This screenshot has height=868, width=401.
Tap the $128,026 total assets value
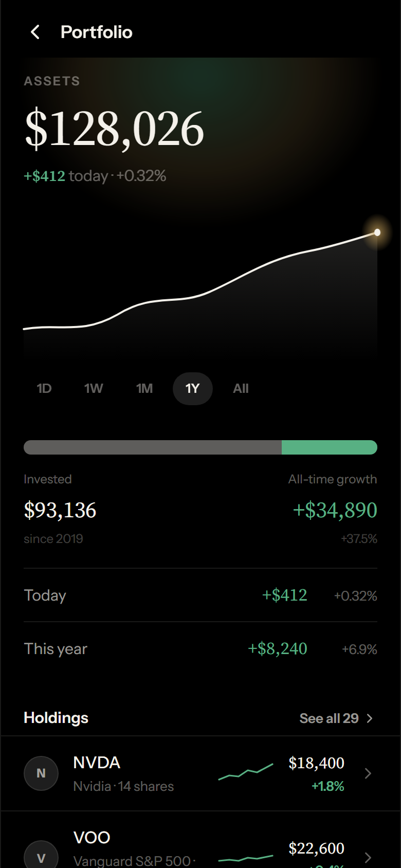[x=114, y=129]
